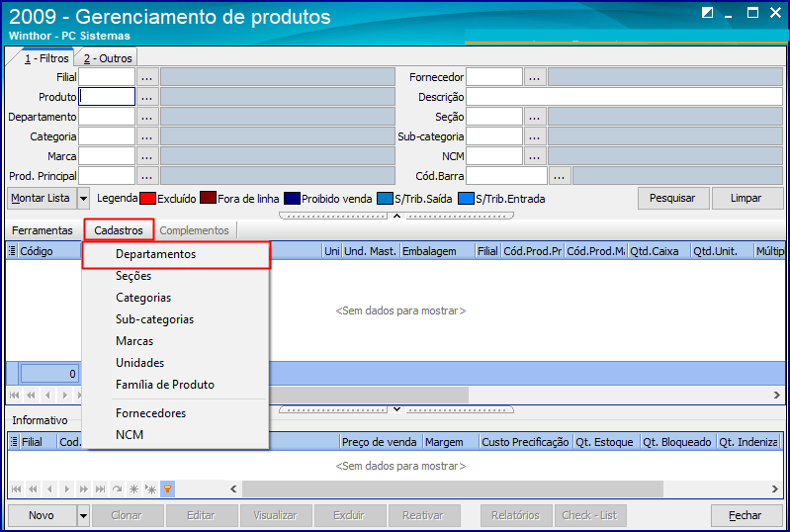Open lookup button next to Seção field
This screenshot has height=532, width=790.
pos(535,117)
